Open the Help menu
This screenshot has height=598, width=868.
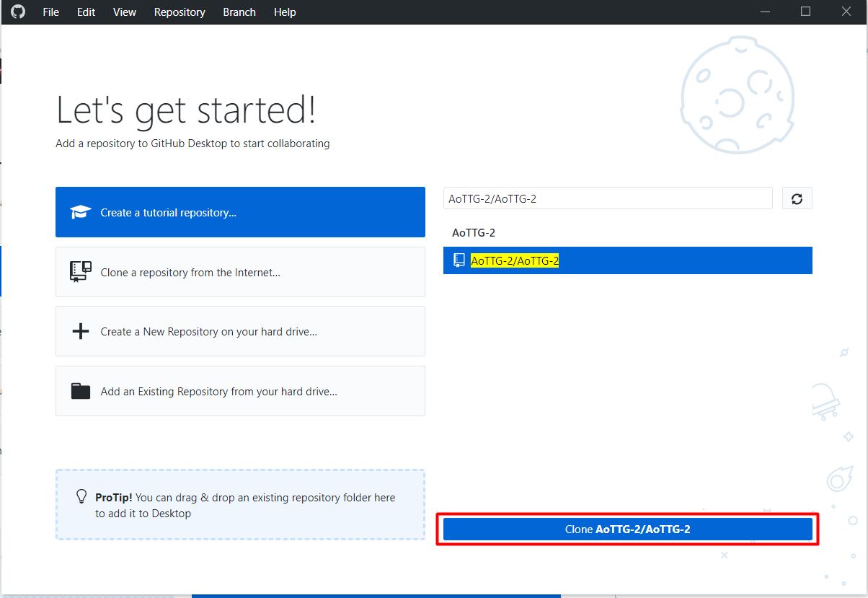coord(285,12)
